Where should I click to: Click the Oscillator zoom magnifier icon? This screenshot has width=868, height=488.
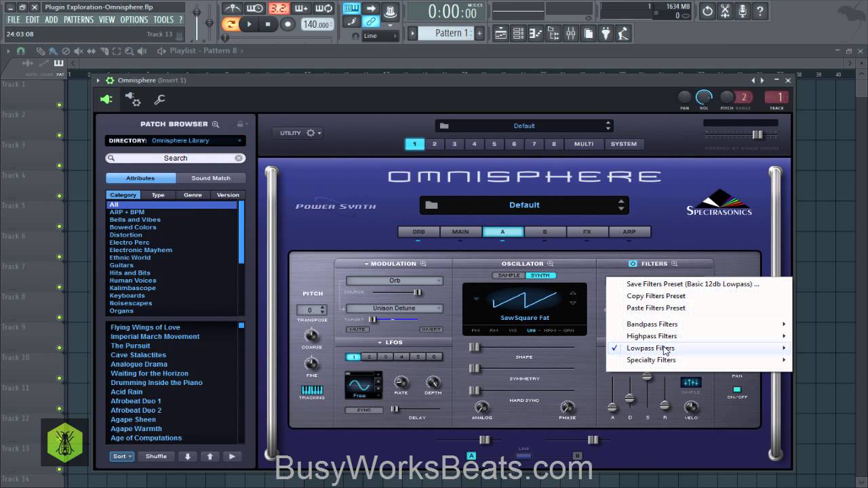(x=551, y=264)
